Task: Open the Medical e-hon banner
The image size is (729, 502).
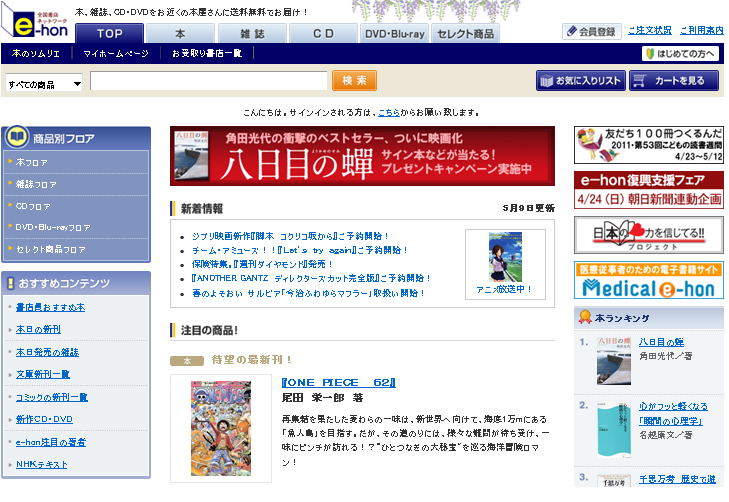Action: coord(649,280)
